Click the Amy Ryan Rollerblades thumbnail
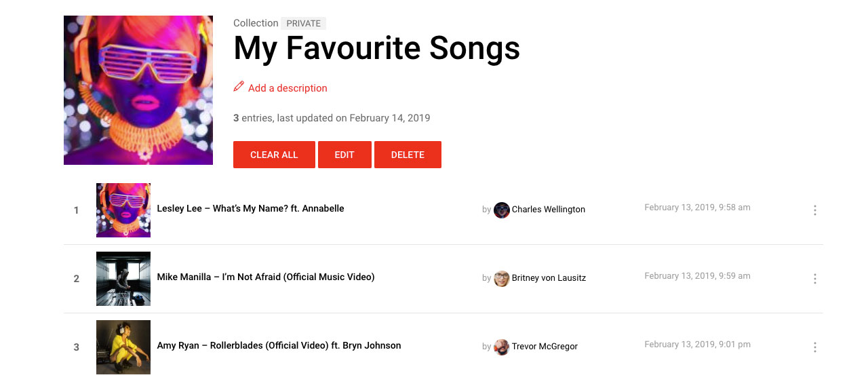 [123, 347]
